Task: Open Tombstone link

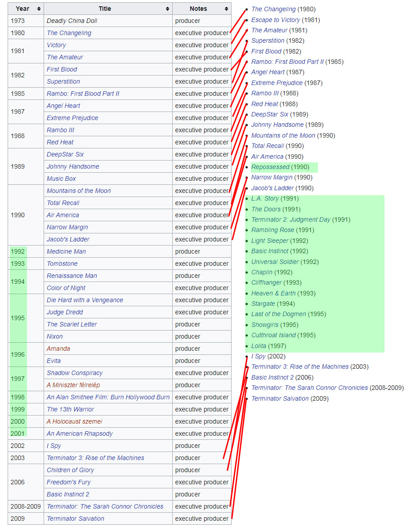Action: click(62, 264)
